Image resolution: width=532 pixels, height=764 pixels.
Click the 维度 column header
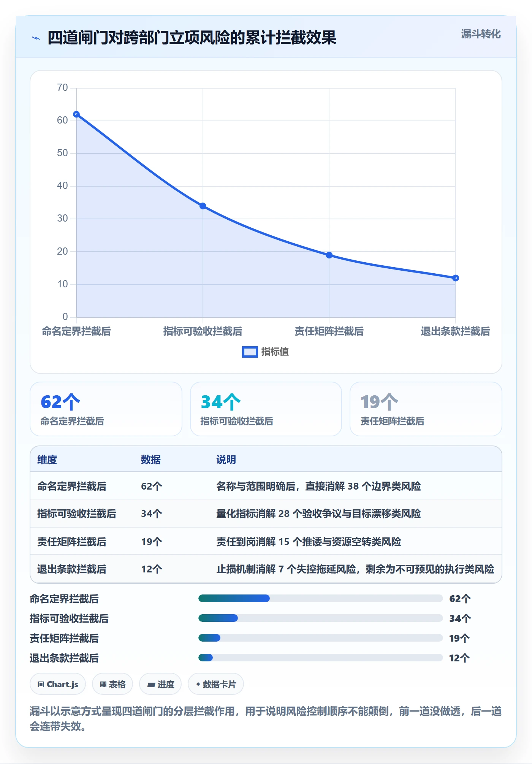point(47,460)
